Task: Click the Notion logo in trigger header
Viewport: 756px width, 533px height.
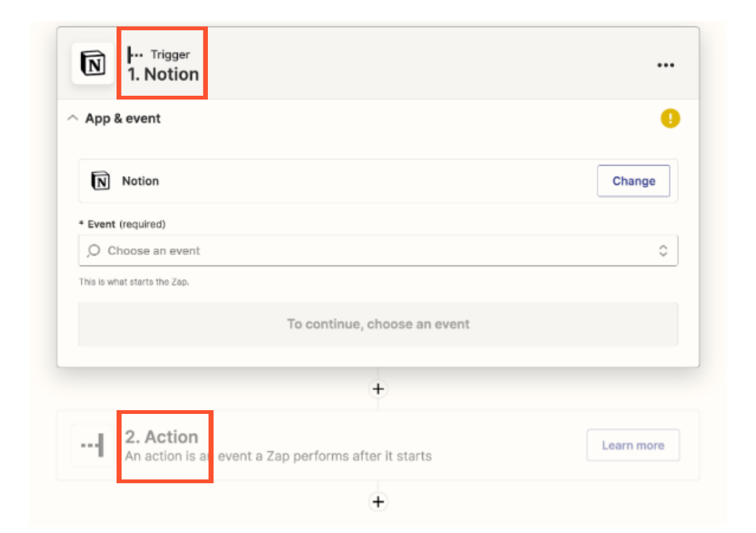Action: [x=93, y=64]
